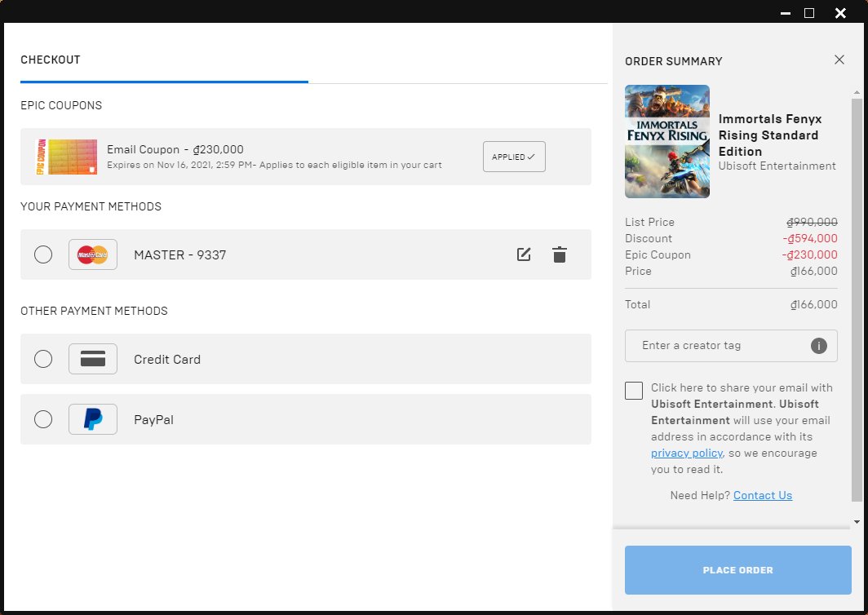Click the YOUR PAYMENT METHODS heading
Viewport: 868px width, 615px height.
(91, 206)
